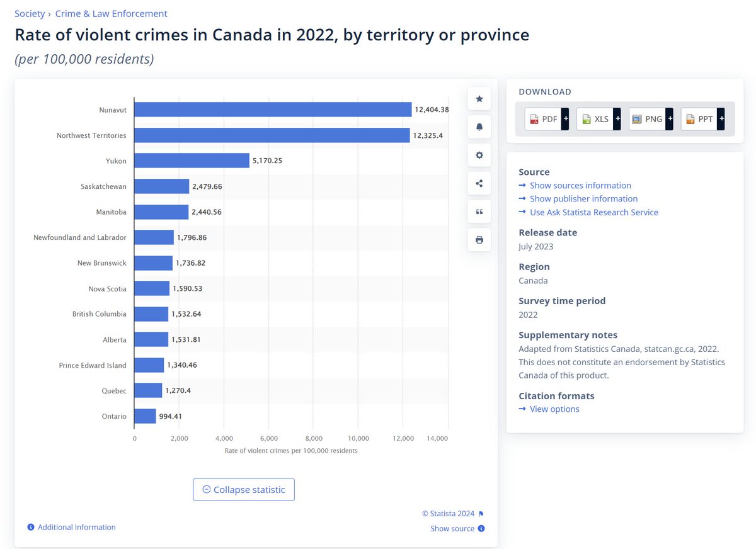Click the Manitoba bar
The height and width of the screenshot is (549, 756).
click(x=161, y=212)
